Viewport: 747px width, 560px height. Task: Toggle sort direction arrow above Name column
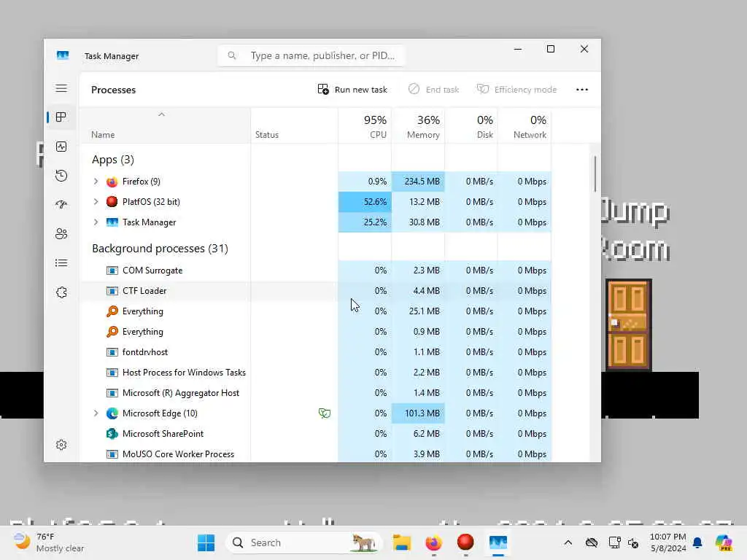(x=161, y=114)
